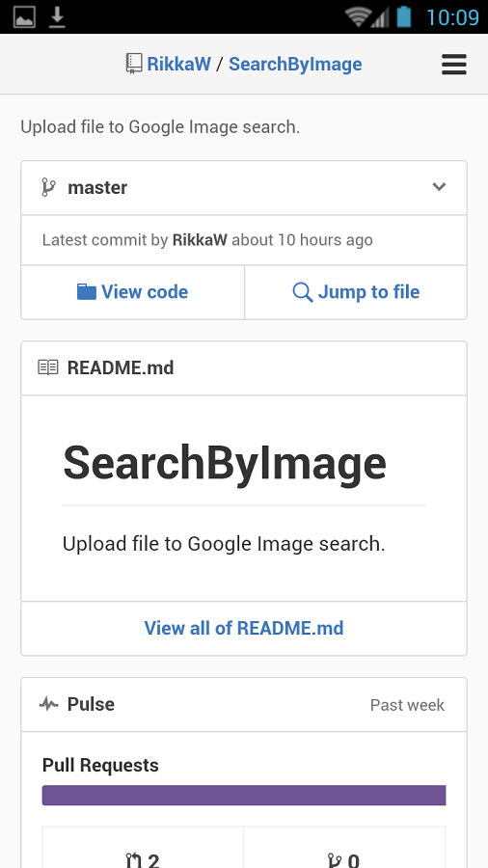The image size is (488, 868).
Task: Open View all of README.md
Action: [x=244, y=628]
